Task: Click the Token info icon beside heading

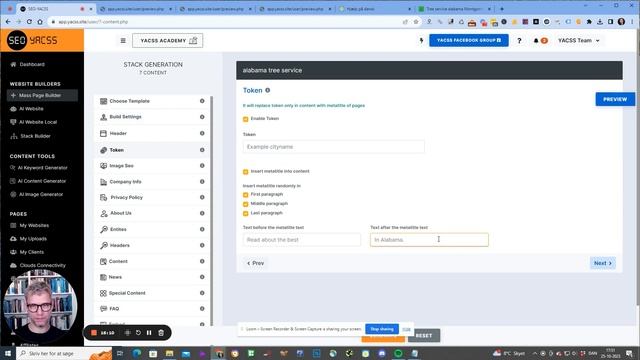Action: click(x=268, y=90)
